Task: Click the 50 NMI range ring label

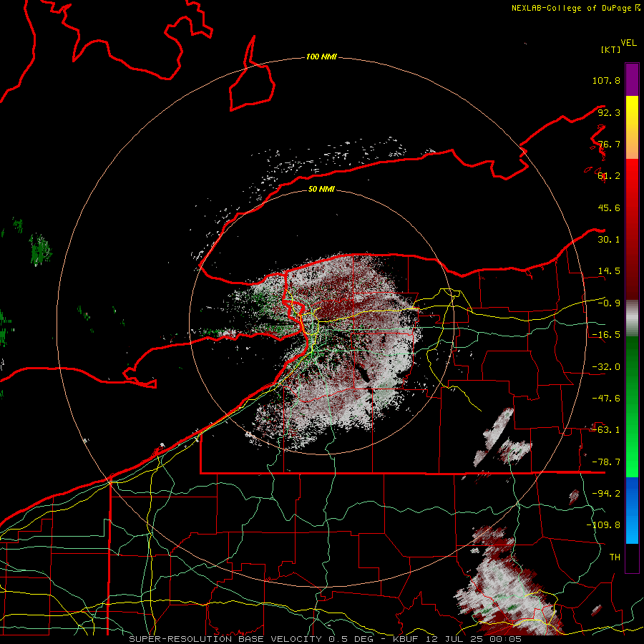Action: tap(321, 189)
